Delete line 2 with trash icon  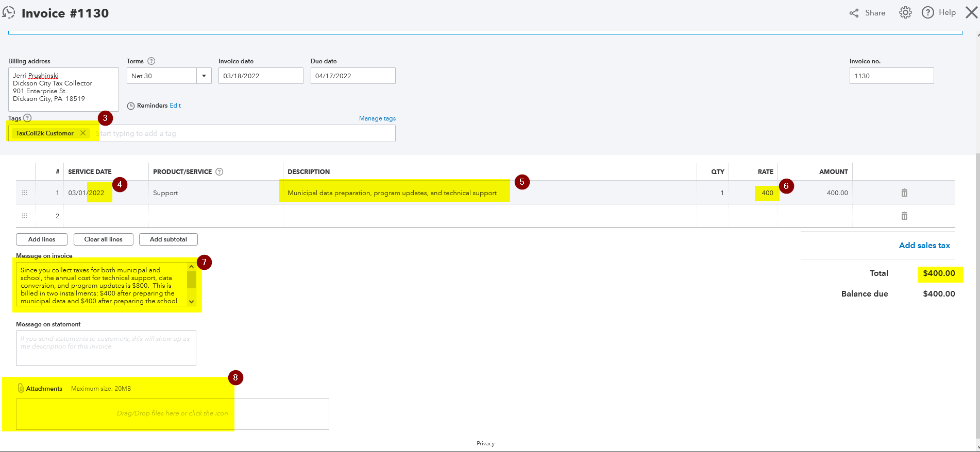tap(904, 216)
